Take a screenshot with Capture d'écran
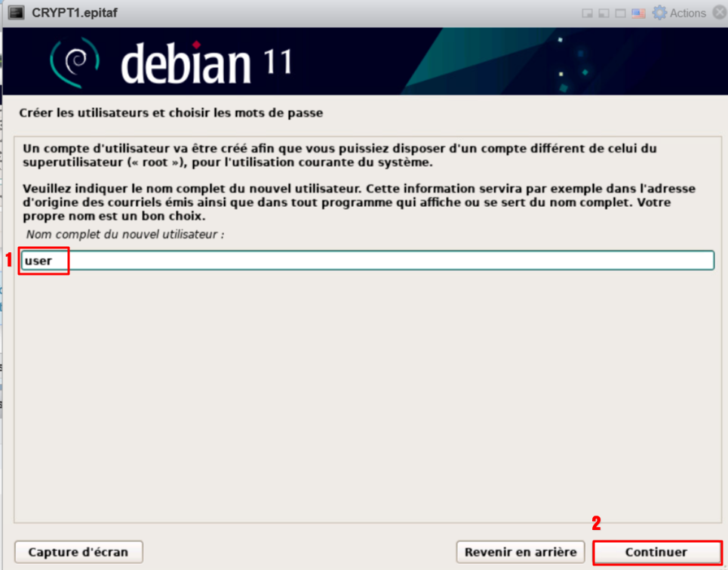The height and width of the screenshot is (570, 728). coord(78,552)
